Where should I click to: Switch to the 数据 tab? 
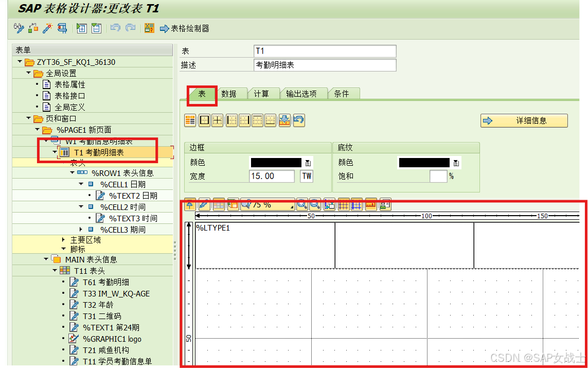tap(229, 94)
